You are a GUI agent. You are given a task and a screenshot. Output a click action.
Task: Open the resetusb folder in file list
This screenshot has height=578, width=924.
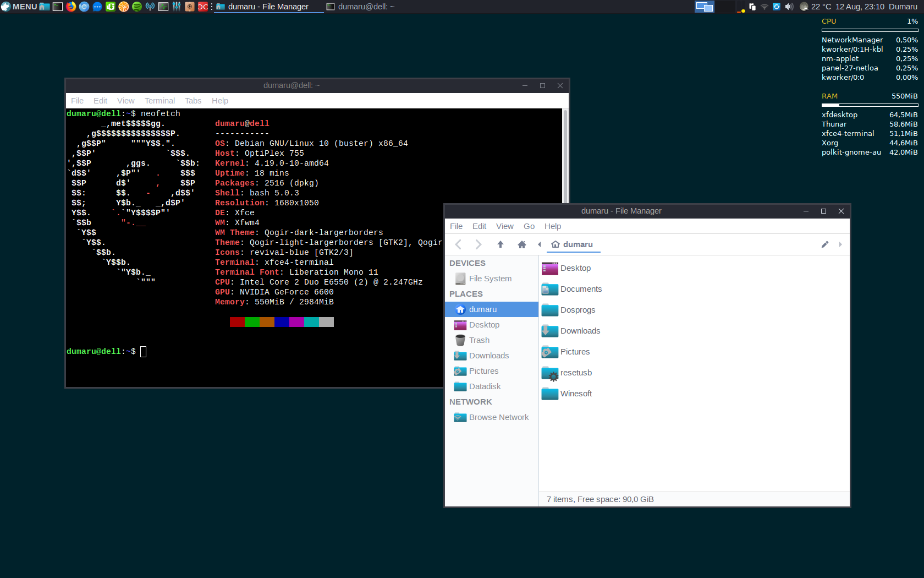[576, 373]
